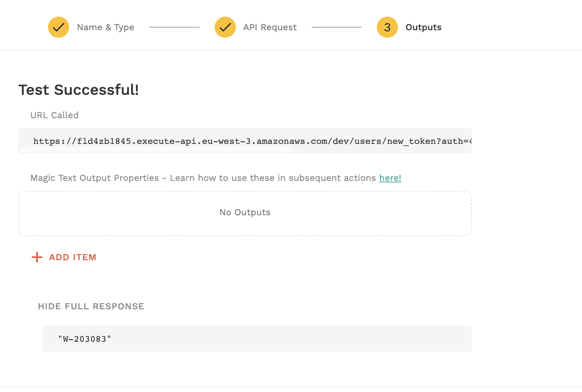Image resolution: width=582 pixels, height=392 pixels.
Task: Click connector line after Name & Type
Action: (x=174, y=27)
